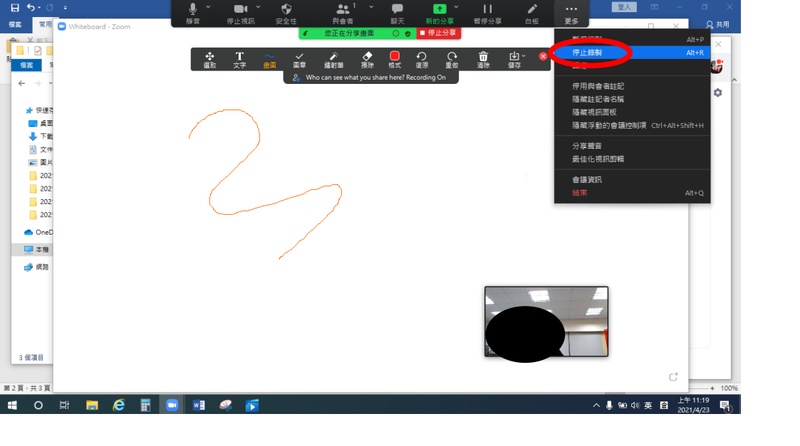Open Zoom from the taskbar
Image resolution: width=800 pixels, height=446 pixels.
[172, 405]
